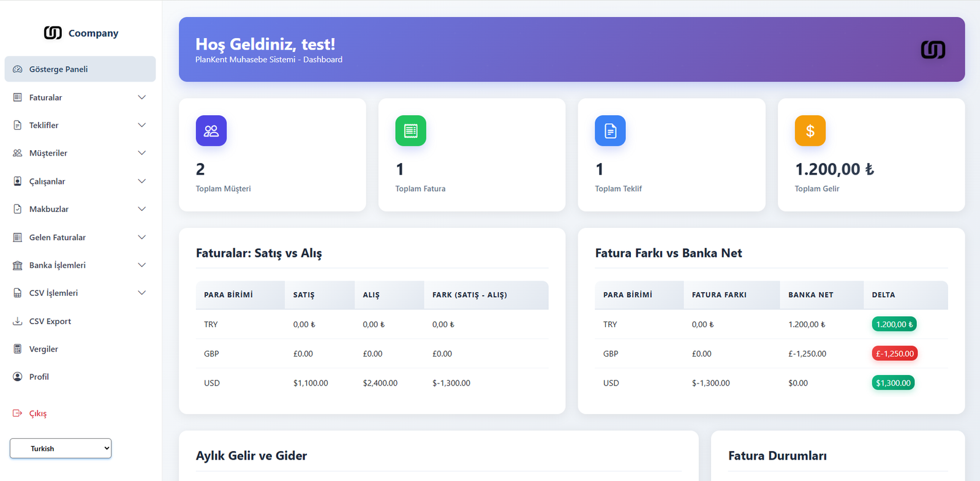980x481 pixels.
Task: Expand the Faturalar menu chevron
Action: [142, 97]
